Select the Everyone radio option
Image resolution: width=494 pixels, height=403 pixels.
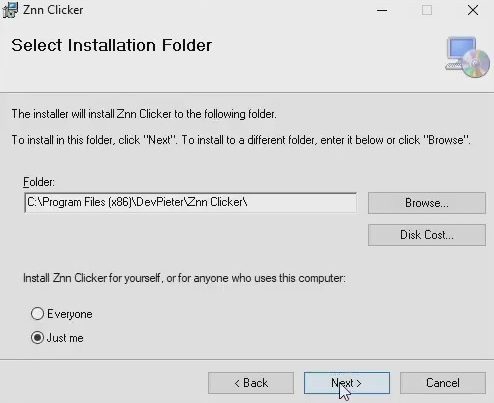click(x=37, y=314)
